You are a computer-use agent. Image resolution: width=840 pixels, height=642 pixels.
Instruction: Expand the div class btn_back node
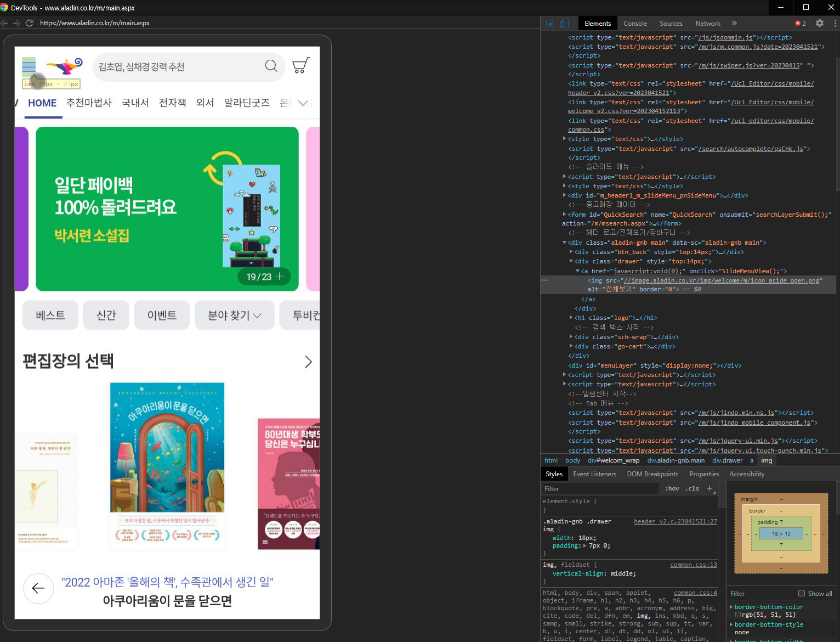(x=571, y=251)
